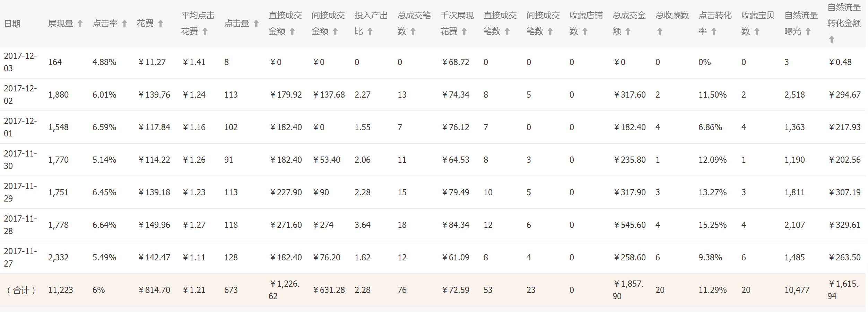
Task: Click CPM value ￥84.34
Action: pos(455,225)
